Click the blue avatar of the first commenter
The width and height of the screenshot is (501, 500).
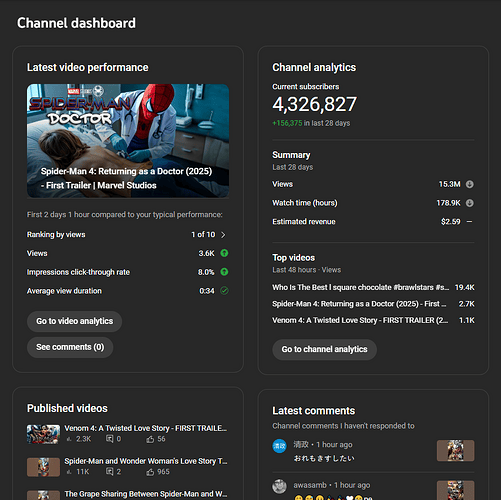[x=279, y=446]
